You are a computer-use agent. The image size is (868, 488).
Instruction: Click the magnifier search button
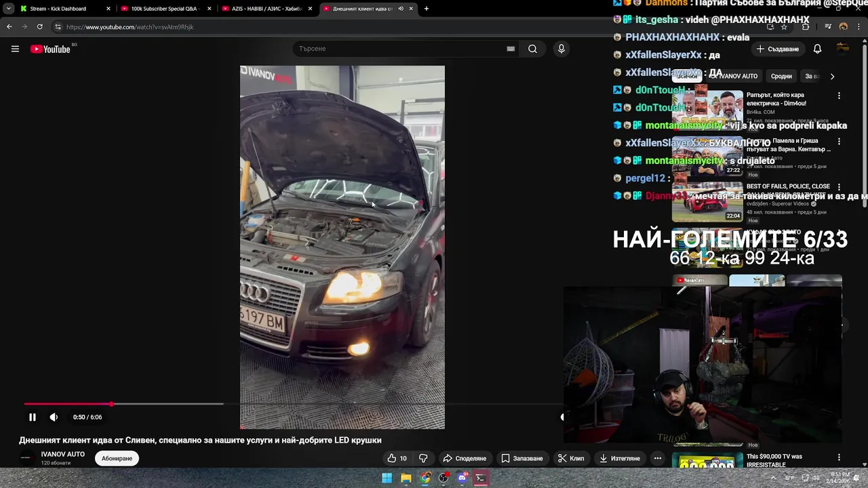532,49
